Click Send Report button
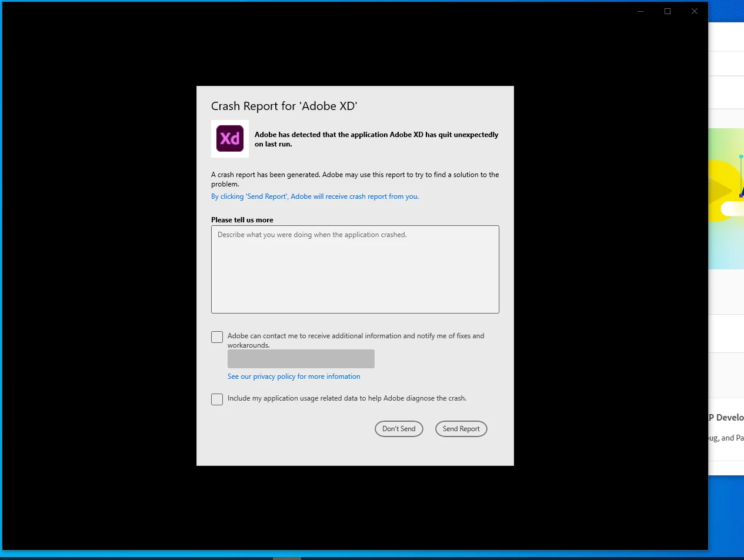744x560 pixels. click(461, 429)
